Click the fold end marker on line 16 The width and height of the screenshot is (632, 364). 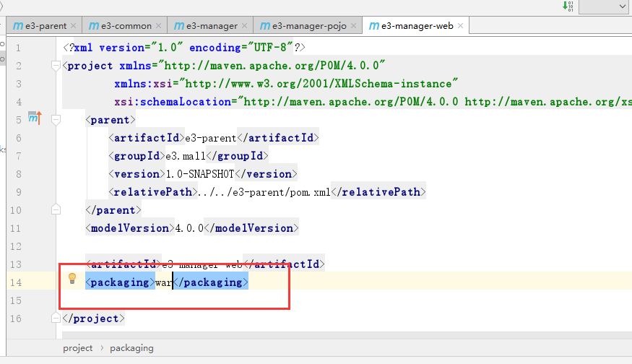[56, 318]
